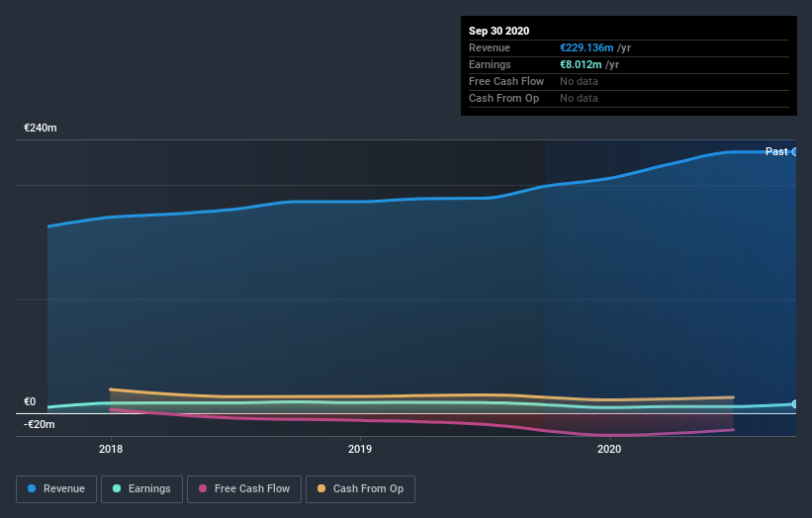Screen dimensions: 812x518
Task: Click the Earnings row label in tooltip
Action: pyautogui.click(x=490, y=64)
